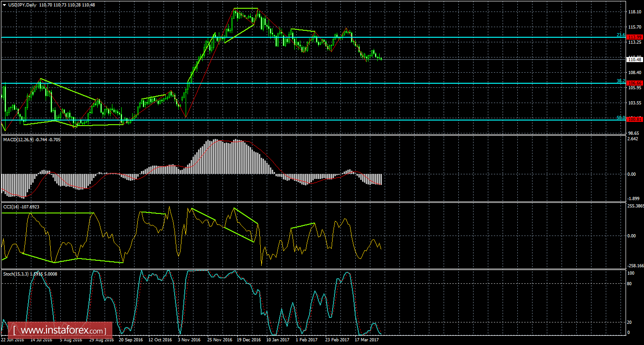Click the 25 Nov 2016 date label
644x345 pixels.
(x=219, y=340)
